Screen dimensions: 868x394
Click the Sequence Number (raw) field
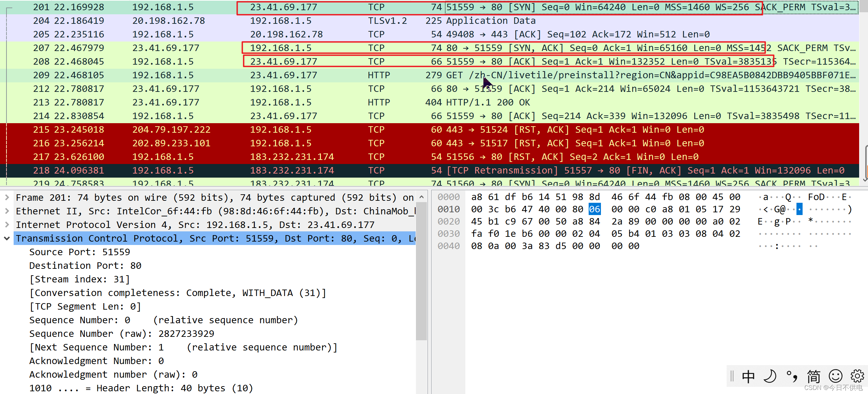tap(122, 334)
